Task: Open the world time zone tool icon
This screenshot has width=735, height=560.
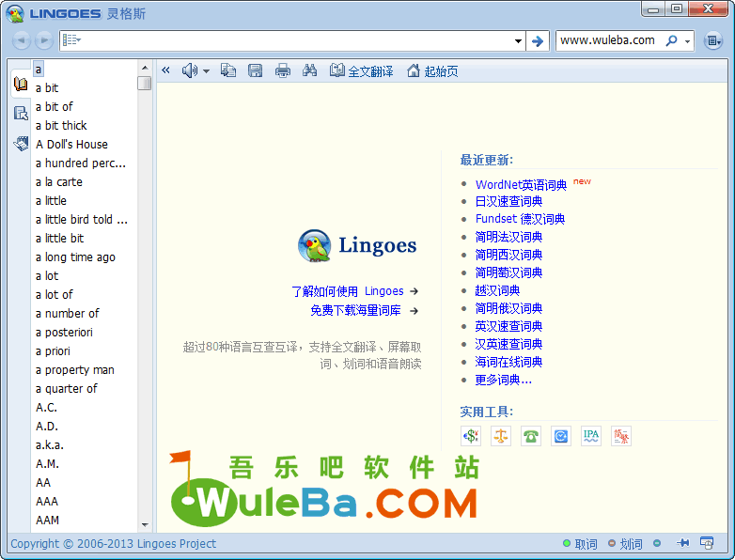Action: pos(560,436)
